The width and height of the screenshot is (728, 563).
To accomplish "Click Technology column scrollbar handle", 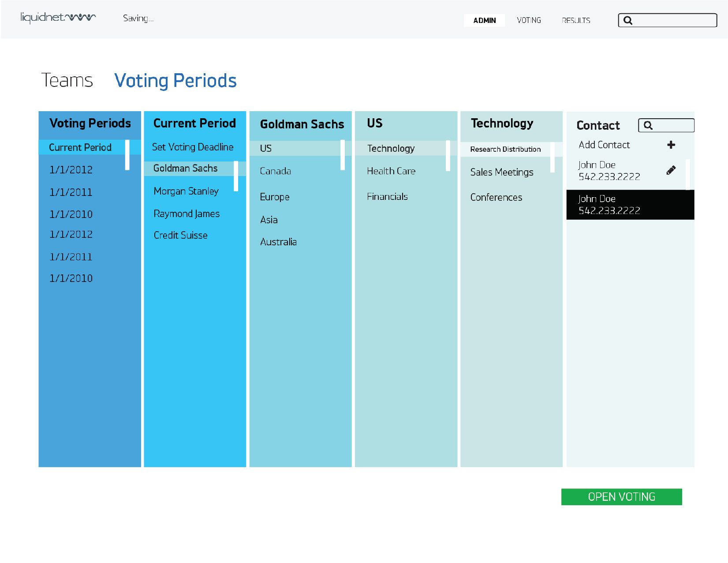I will (x=553, y=158).
